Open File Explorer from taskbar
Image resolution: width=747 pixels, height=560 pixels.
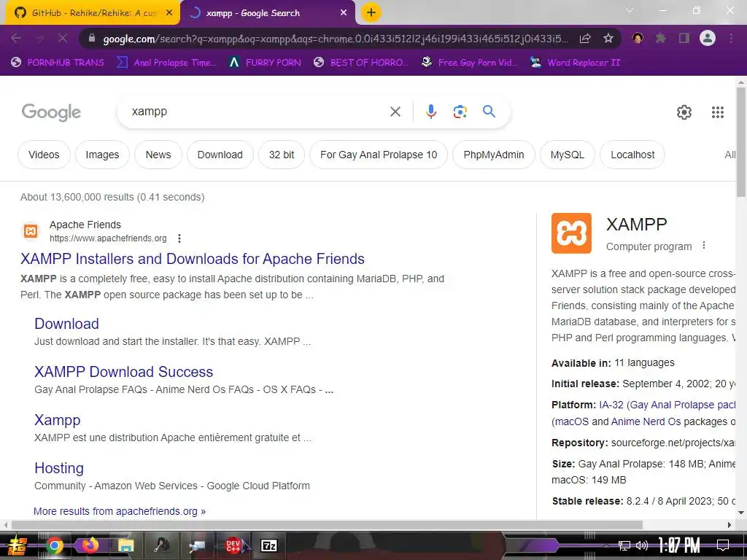point(125,545)
